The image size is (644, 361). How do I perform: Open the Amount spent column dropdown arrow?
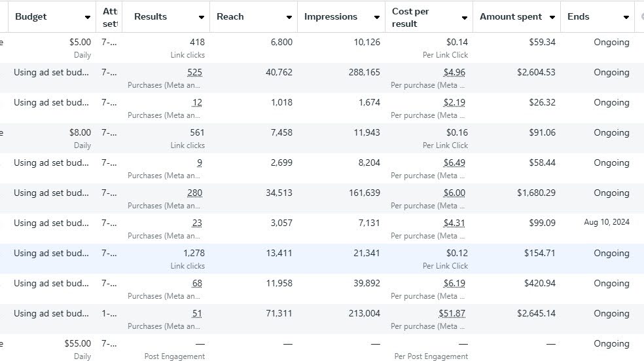tap(552, 17)
